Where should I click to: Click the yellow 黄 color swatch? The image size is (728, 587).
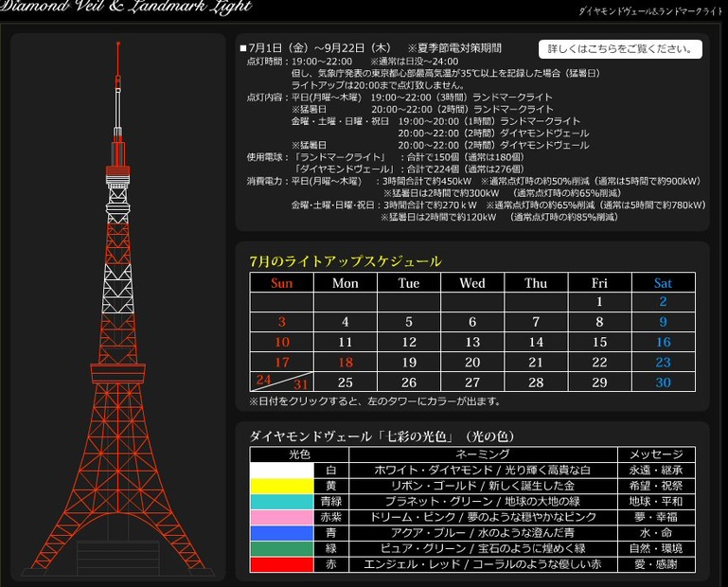click(x=282, y=487)
